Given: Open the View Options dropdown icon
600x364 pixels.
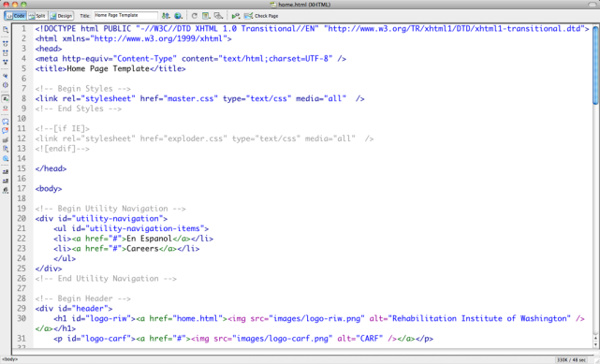Looking at the screenshot, I should click(x=206, y=16).
